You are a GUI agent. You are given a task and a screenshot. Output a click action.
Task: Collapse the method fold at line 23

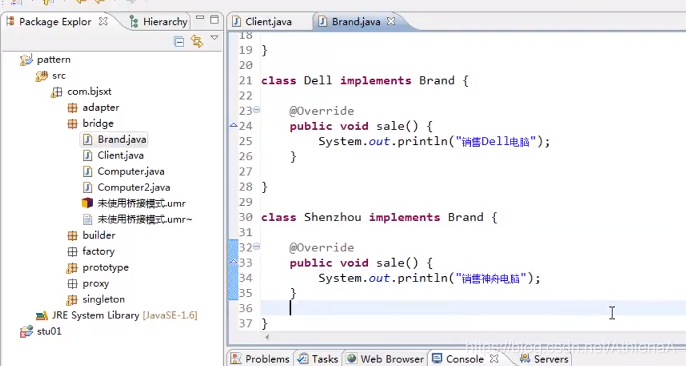257,109
